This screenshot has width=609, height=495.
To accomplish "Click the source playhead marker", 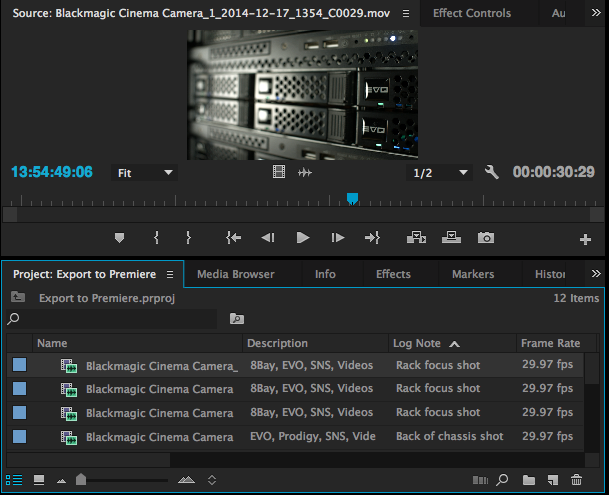I will point(352,199).
